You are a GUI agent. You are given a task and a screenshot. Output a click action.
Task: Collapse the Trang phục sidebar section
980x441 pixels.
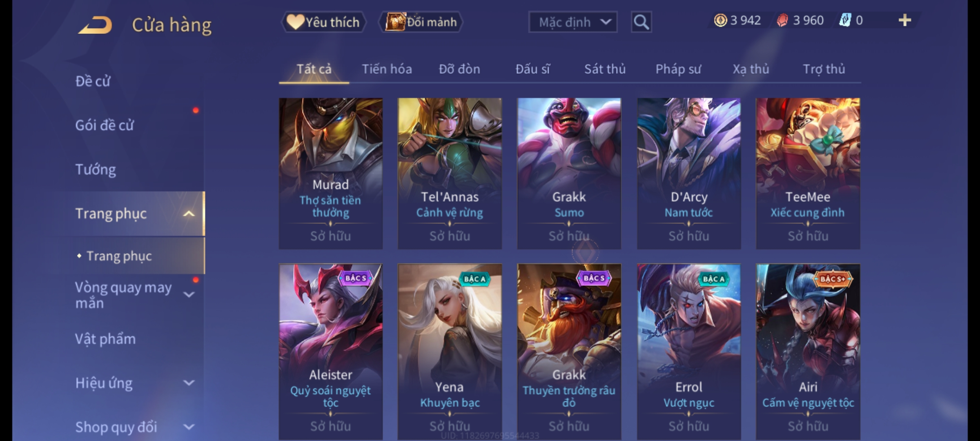pos(189,214)
